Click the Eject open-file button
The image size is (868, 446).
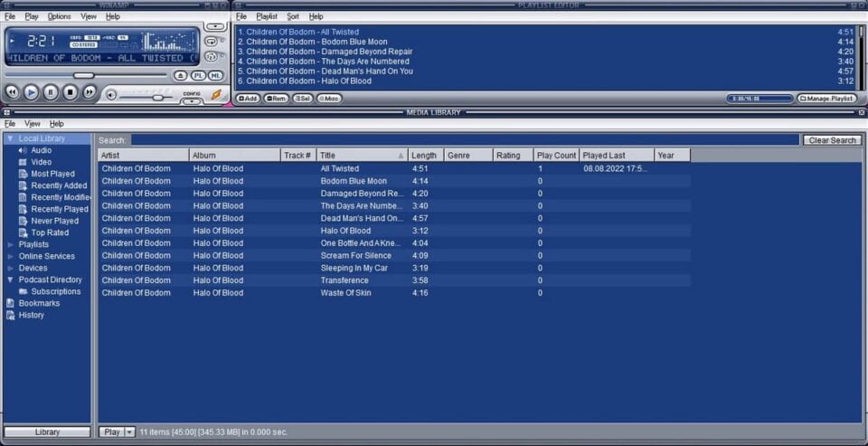(x=180, y=75)
